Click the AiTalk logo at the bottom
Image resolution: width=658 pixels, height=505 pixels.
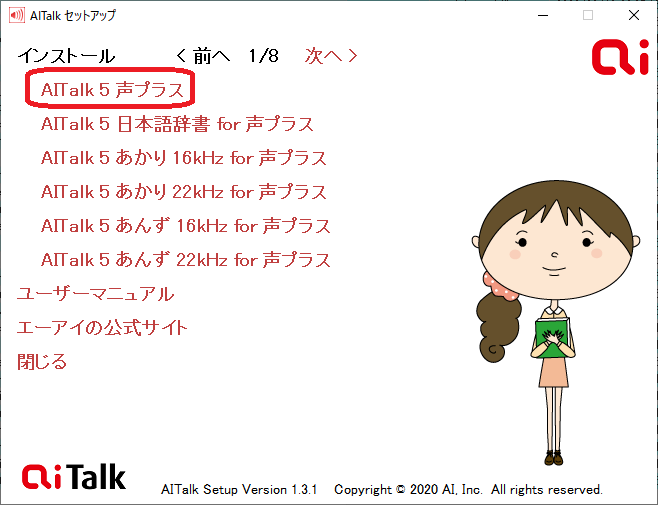[x=74, y=477]
